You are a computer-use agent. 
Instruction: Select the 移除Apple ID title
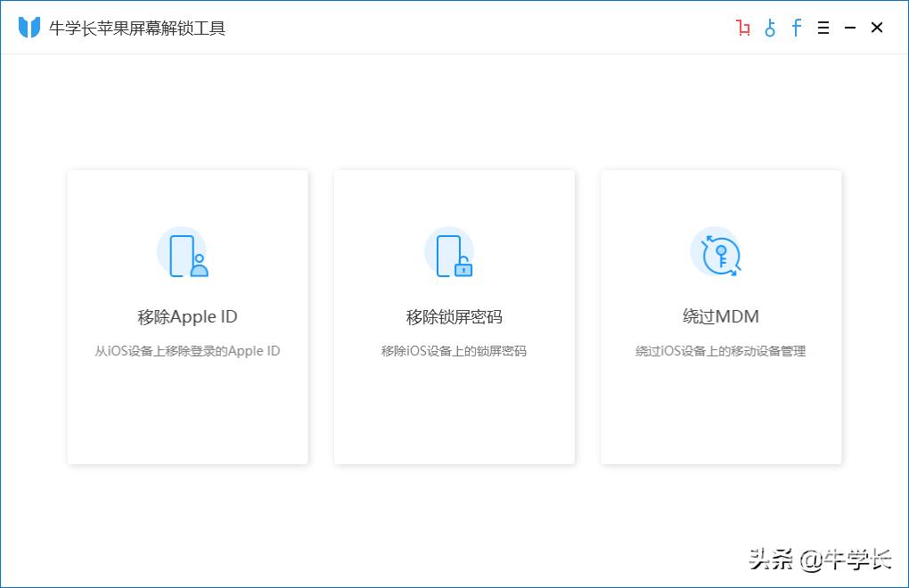tap(187, 317)
